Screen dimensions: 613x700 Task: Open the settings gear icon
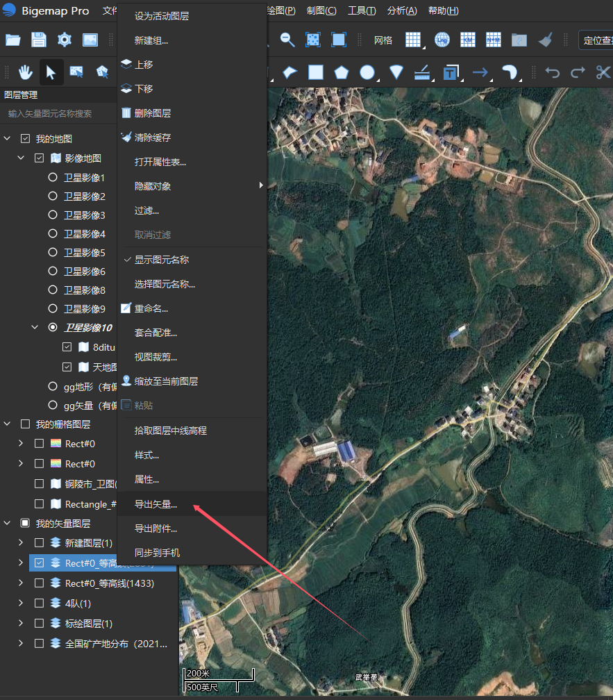pos(65,40)
